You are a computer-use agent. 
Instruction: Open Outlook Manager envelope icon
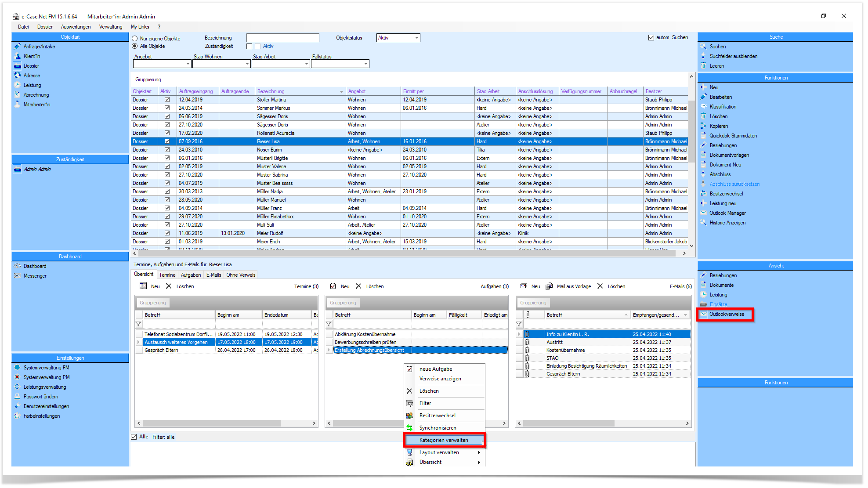[x=703, y=213]
